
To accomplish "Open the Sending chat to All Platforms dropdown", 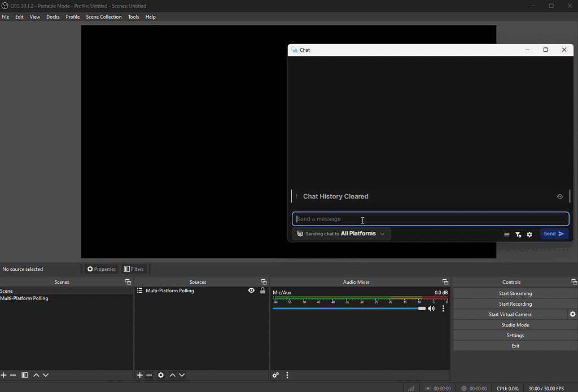I will tap(341, 233).
